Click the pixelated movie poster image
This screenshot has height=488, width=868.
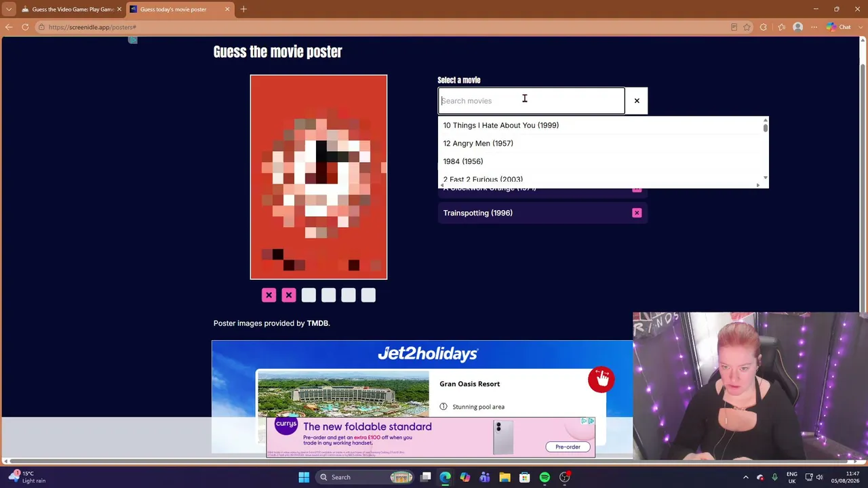[x=319, y=177]
